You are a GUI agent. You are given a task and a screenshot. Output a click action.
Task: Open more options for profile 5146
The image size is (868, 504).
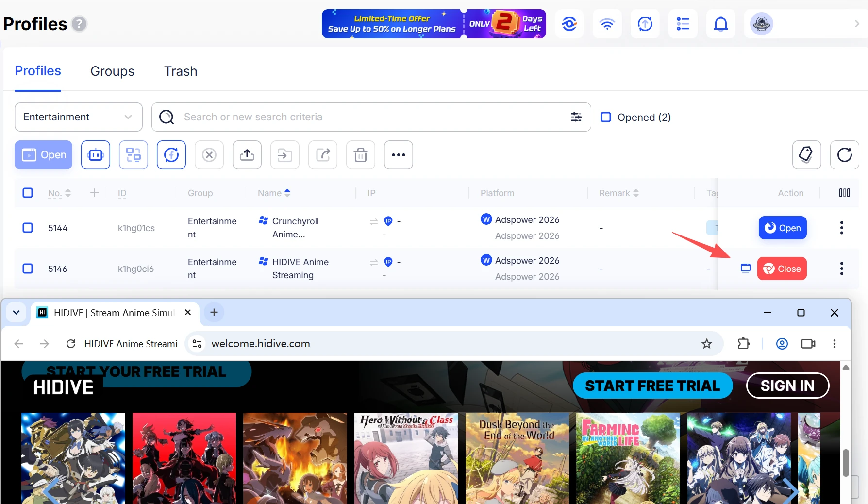click(842, 269)
